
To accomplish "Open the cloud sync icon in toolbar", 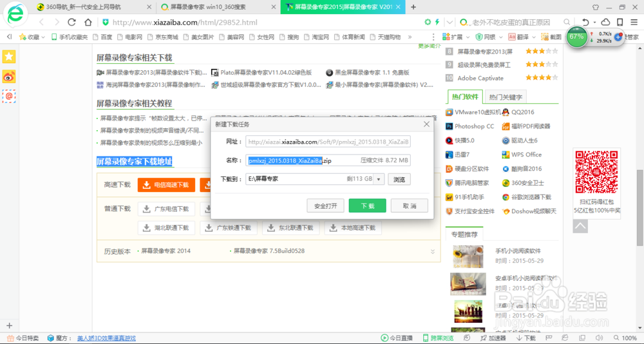I will pos(605,22).
